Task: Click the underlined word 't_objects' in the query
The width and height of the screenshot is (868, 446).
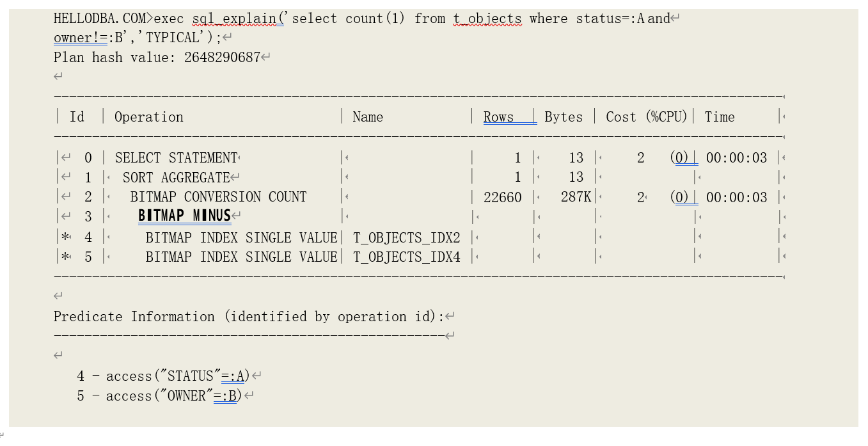Action: [487, 19]
